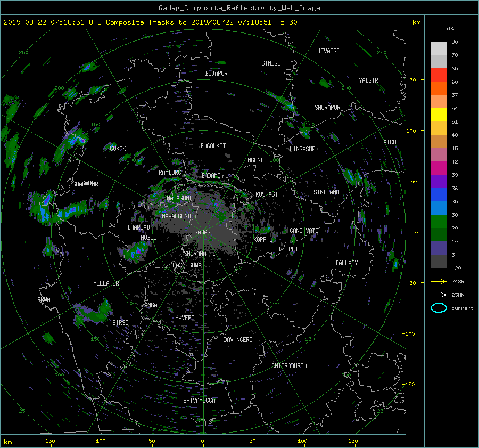Click the NARAGUND city label

[x=180, y=198]
